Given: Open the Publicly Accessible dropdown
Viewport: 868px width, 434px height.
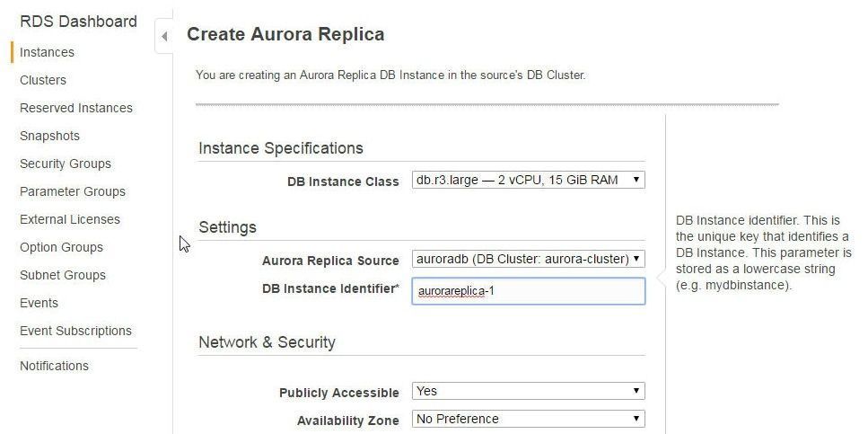Looking at the screenshot, I should point(528,391).
